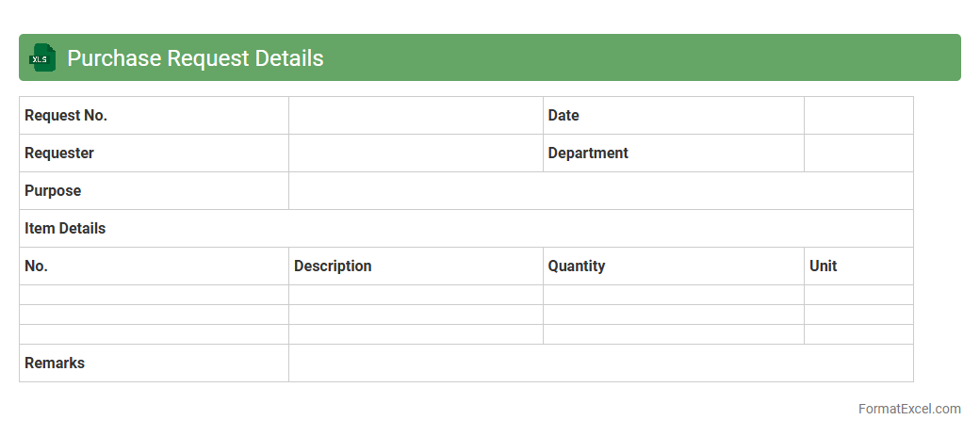Click the green XLS file icon
This screenshot has width=980, height=436.
[x=42, y=57]
